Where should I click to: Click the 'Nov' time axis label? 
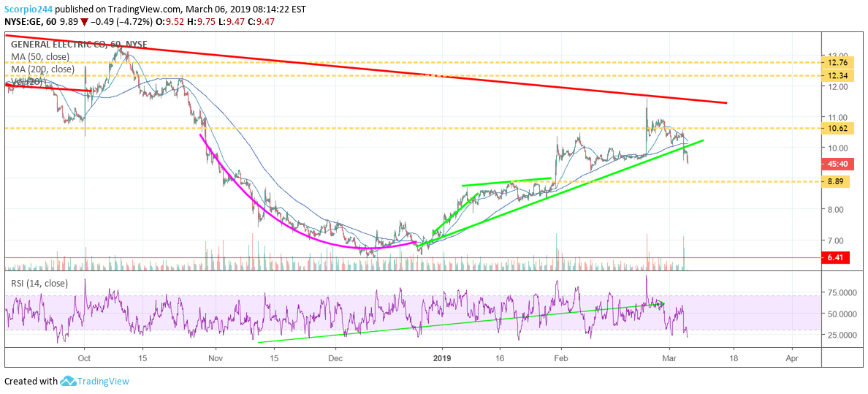pos(216,358)
